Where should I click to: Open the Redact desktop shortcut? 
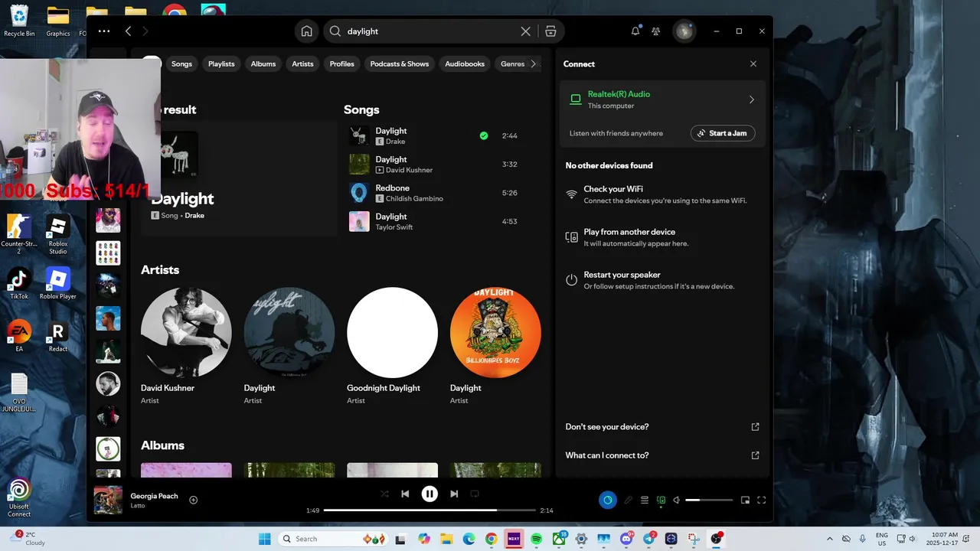[x=57, y=336]
